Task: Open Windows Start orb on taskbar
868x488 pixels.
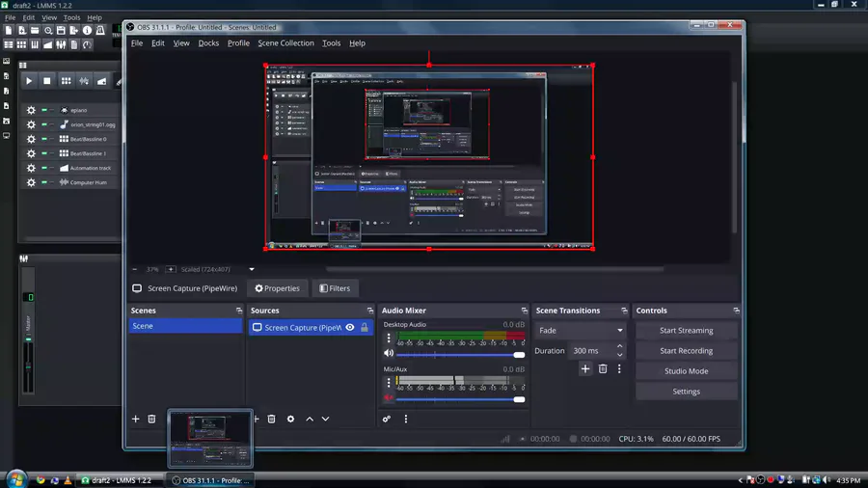Action: [x=16, y=479]
